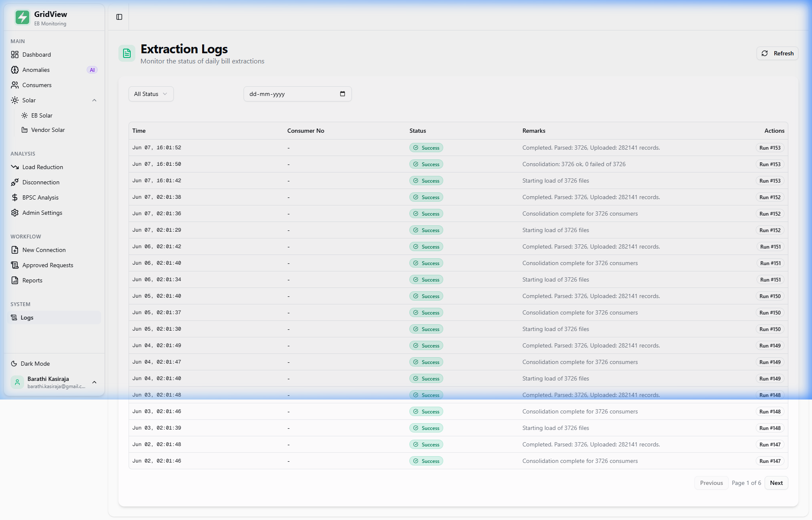Click the New Connection file-plus icon
Image resolution: width=812 pixels, height=520 pixels.
[x=15, y=250]
